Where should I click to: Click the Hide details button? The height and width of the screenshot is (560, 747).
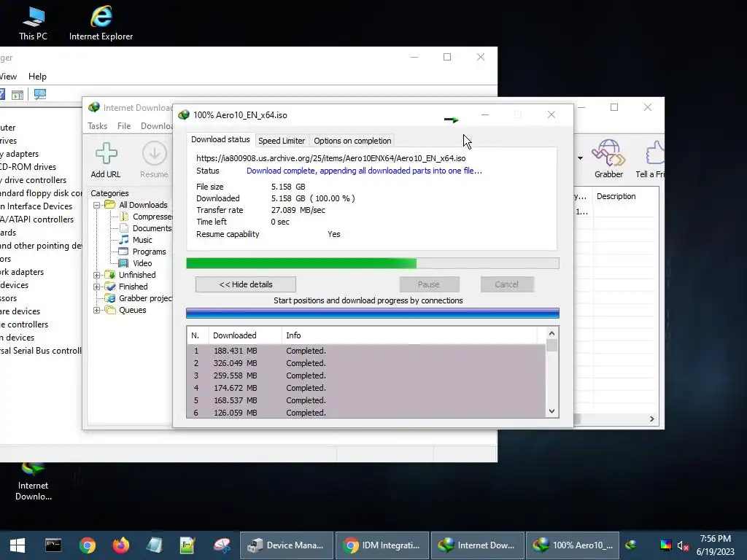click(x=245, y=284)
